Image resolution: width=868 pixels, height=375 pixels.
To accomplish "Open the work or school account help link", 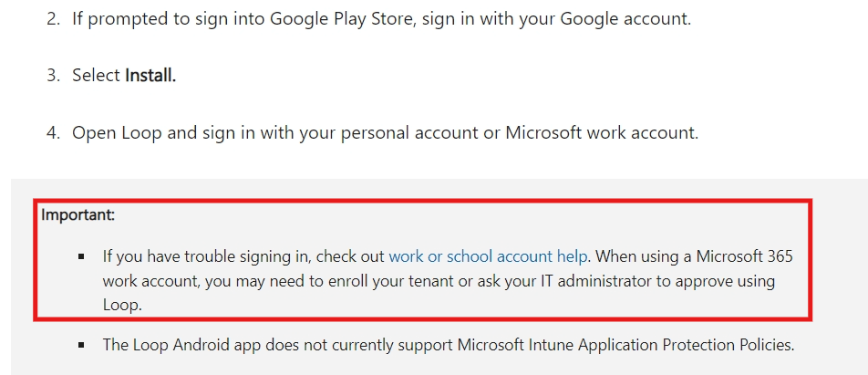I will pos(488,256).
